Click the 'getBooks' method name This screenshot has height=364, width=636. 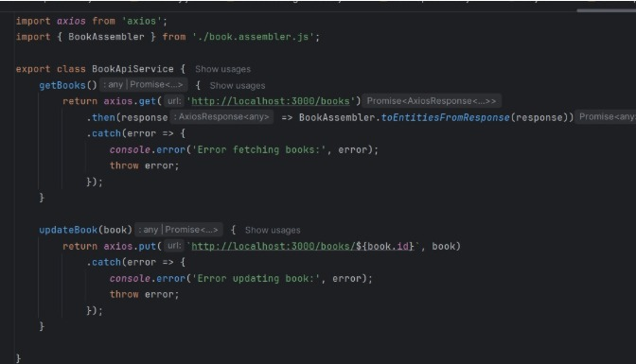tap(62, 85)
